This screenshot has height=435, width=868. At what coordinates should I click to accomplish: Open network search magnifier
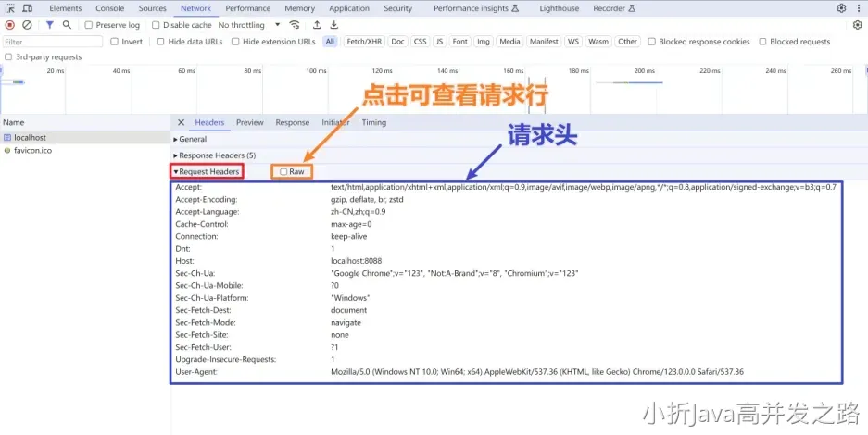[67, 25]
